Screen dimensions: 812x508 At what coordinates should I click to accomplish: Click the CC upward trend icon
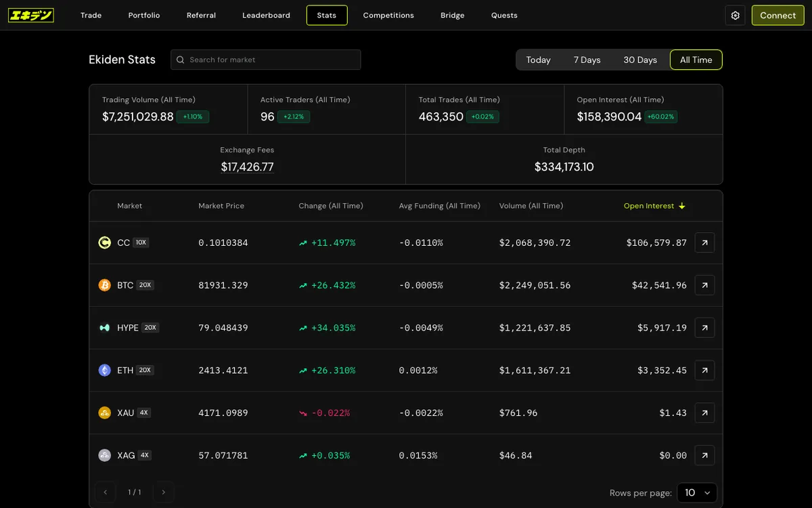303,242
